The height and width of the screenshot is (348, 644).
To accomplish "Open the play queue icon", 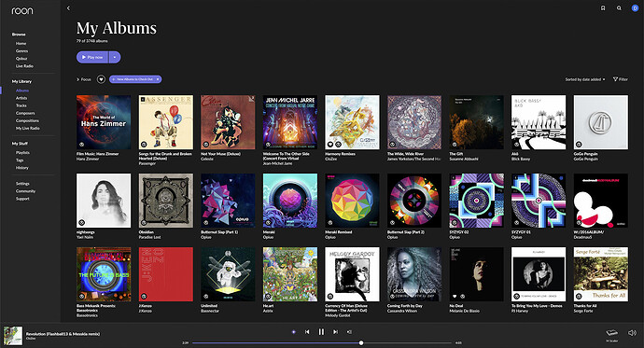I will coord(349,332).
